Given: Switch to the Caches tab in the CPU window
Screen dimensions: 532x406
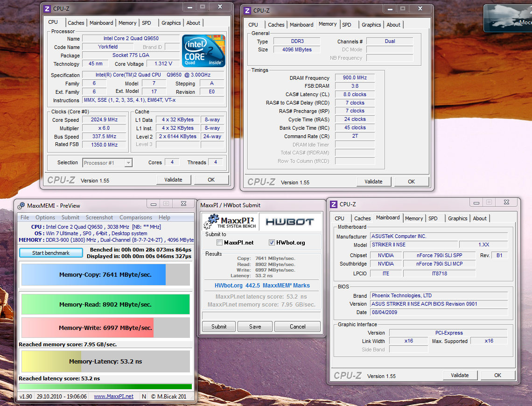Looking at the screenshot, I should pyautogui.click(x=76, y=23).
